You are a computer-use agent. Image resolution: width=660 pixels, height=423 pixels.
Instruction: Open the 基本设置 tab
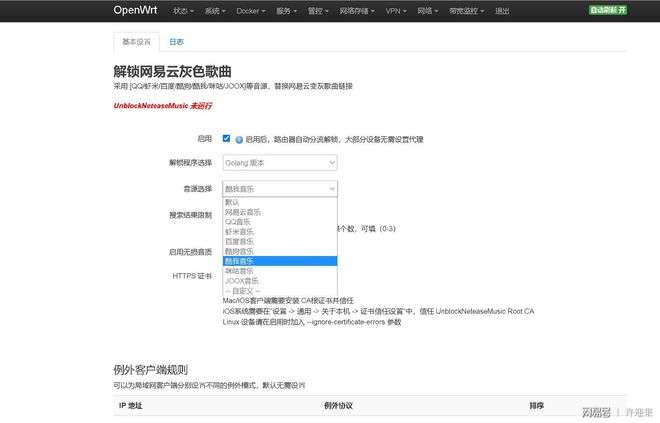tap(137, 42)
